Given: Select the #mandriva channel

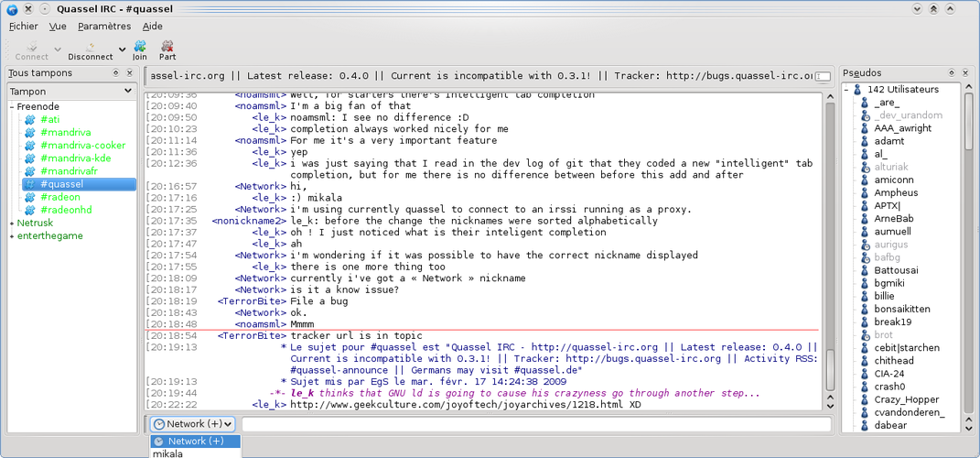Looking at the screenshot, I should [x=66, y=133].
